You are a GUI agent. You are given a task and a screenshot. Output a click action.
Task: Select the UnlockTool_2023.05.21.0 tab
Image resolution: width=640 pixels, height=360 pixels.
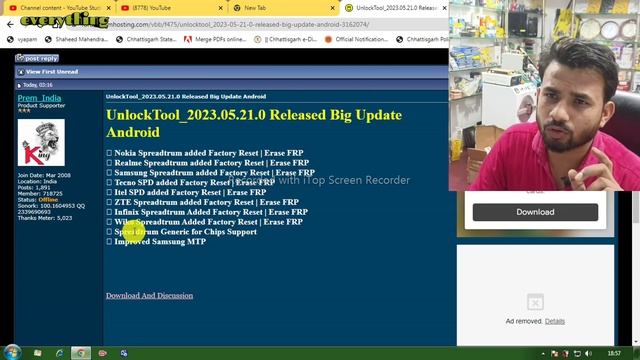pos(394,8)
